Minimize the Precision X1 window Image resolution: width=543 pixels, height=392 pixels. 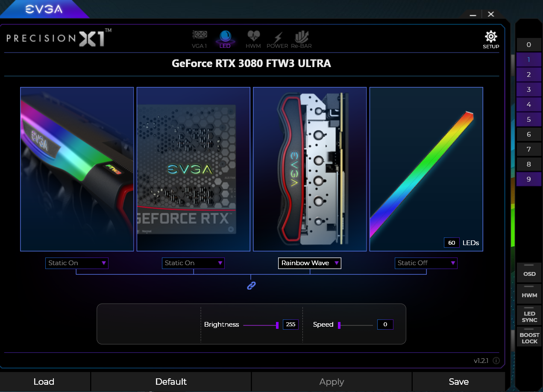point(473,15)
